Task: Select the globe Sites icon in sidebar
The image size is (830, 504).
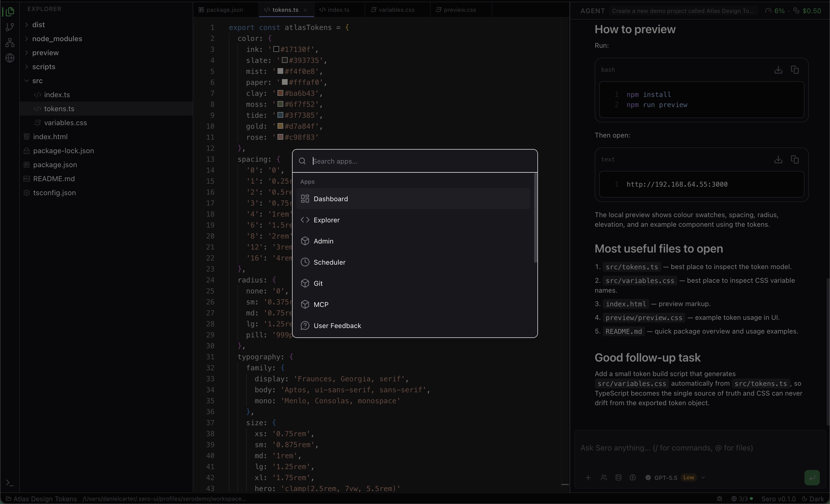Action: click(x=10, y=58)
